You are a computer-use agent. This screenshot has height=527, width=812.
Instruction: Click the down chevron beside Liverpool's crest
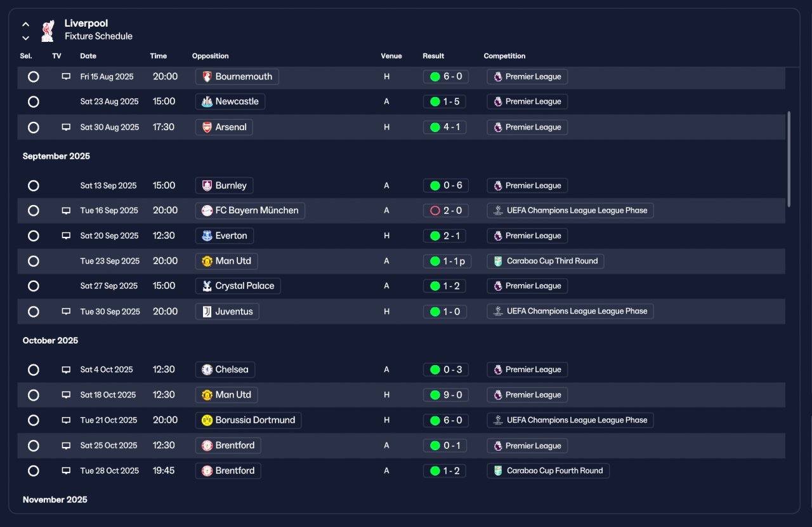click(x=25, y=38)
